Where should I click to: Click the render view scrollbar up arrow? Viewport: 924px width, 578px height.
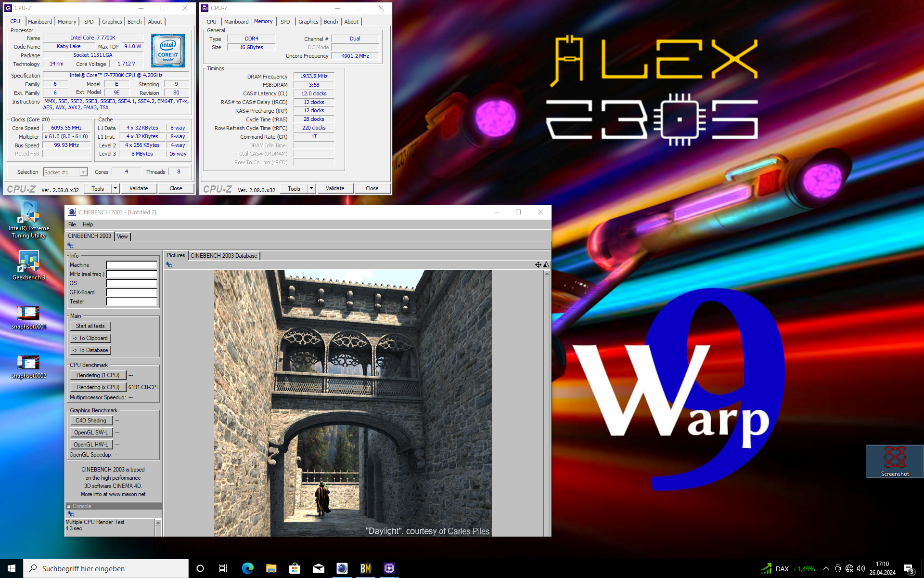click(547, 274)
